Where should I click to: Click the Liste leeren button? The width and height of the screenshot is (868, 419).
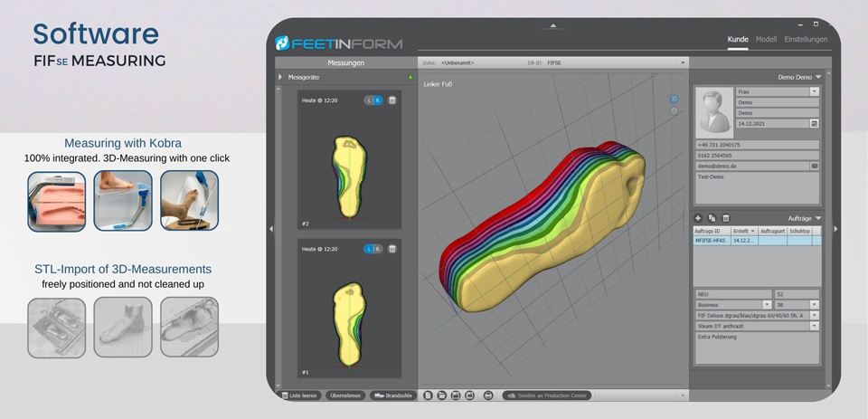299,395
